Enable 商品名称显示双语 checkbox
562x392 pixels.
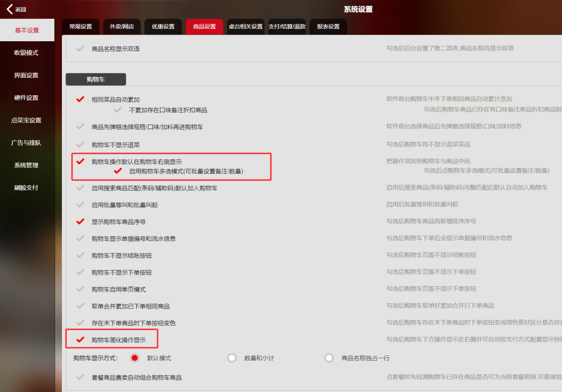80,49
